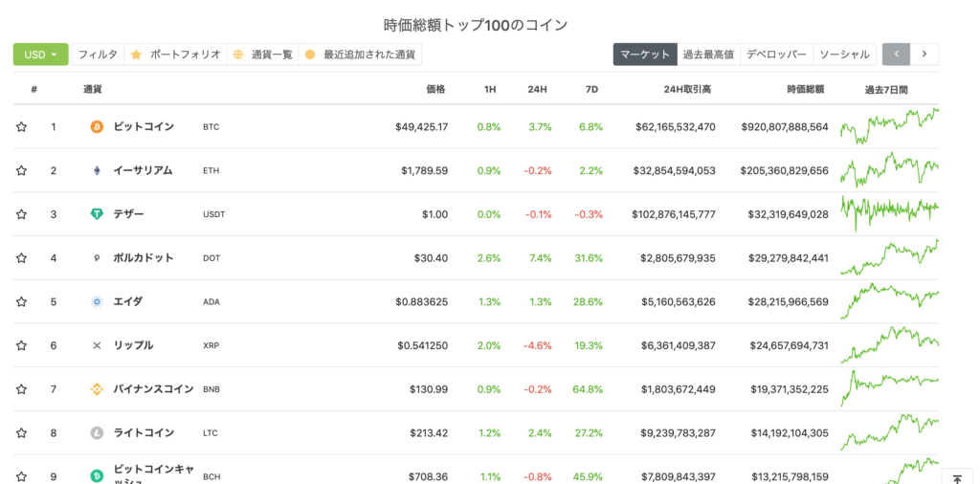Sort by the 1H column header
Image resolution: width=980 pixels, height=484 pixels.
(x=490, y=89)
